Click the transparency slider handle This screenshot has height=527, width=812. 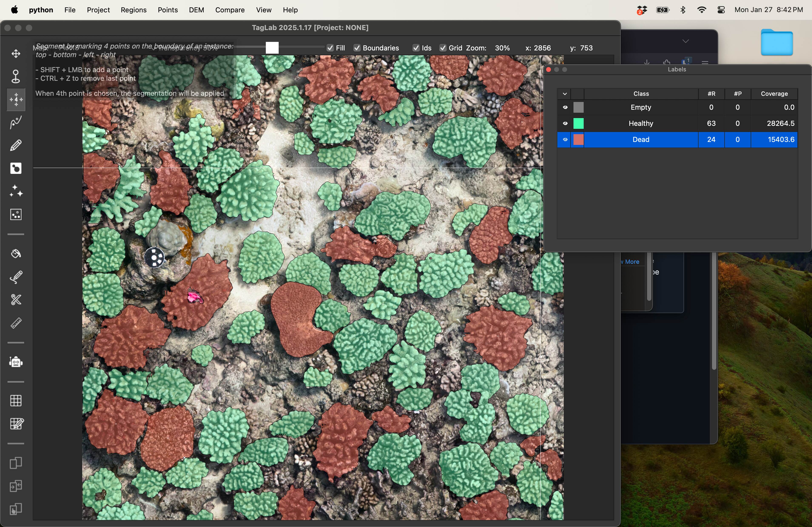[x=272, y=48]
